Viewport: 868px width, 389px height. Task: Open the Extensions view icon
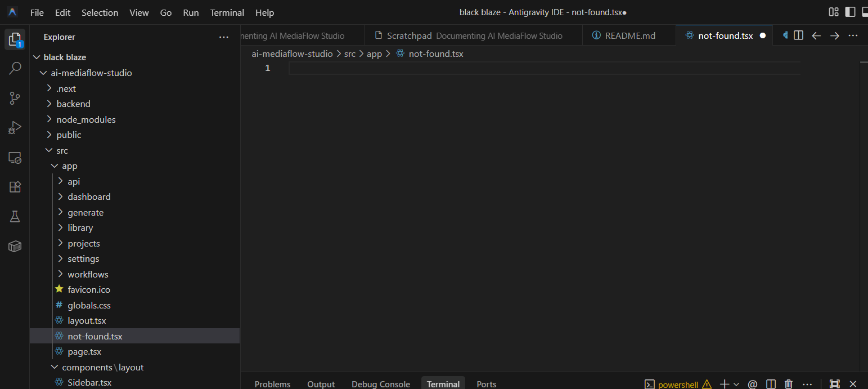click(15, 187)
